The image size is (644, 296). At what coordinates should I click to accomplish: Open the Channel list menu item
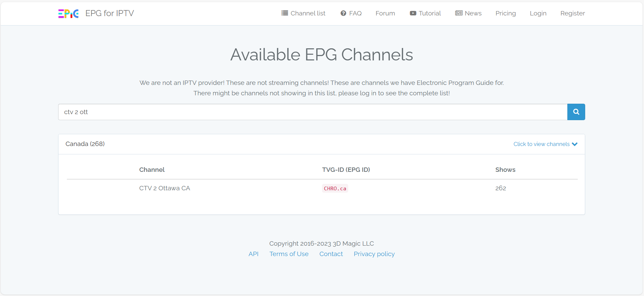click(304, 13)
